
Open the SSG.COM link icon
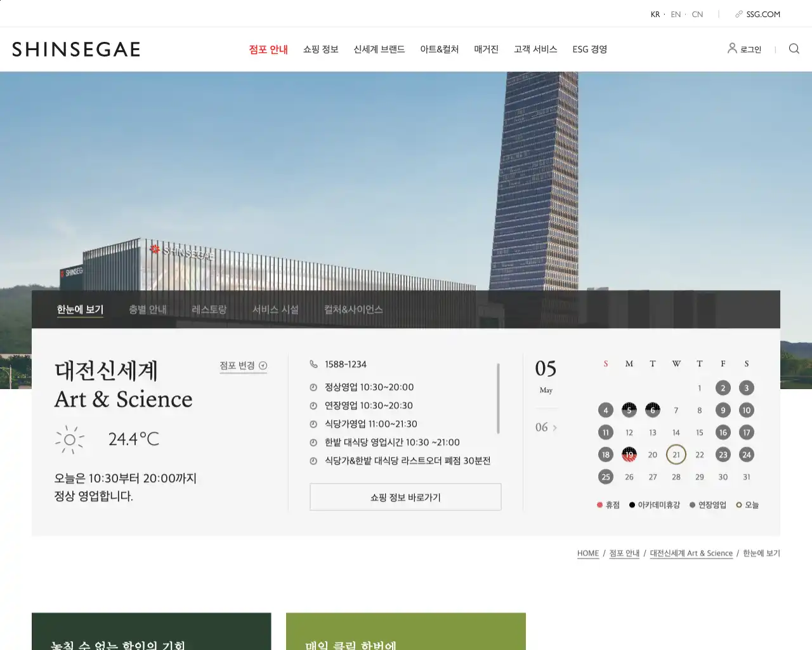point(739,14)
